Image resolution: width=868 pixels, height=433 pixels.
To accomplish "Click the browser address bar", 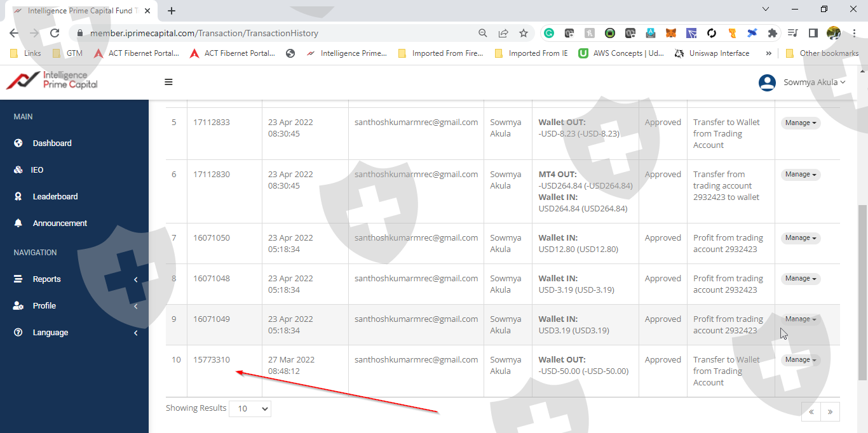I will click(280, 33).
